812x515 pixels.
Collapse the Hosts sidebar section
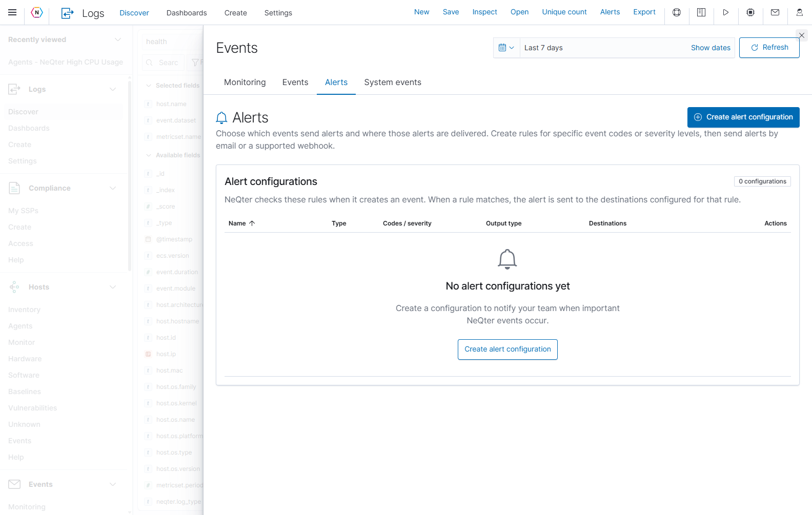pyautogui.click(x=113, y=287)
